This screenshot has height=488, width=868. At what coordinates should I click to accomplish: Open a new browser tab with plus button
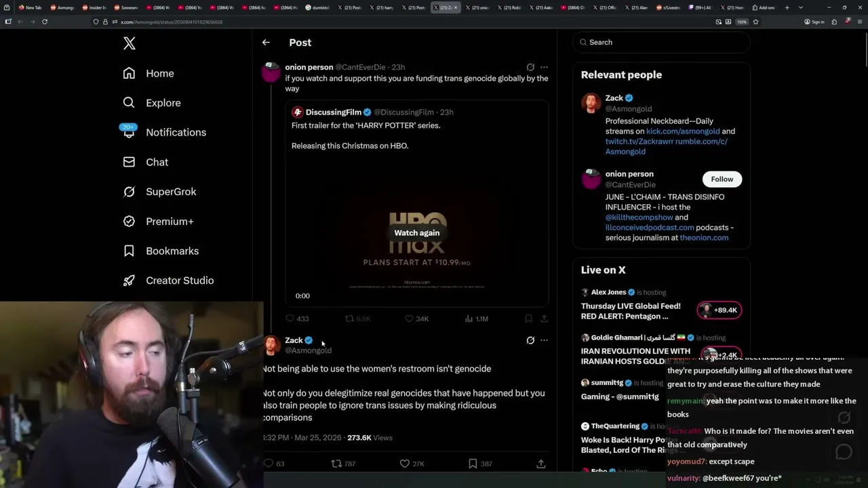[x=787, y=7]
